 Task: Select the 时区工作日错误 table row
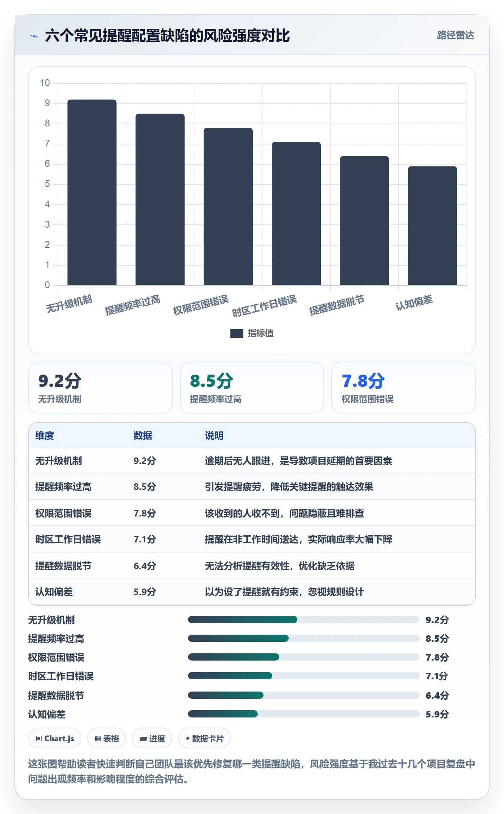pos(252,539)
